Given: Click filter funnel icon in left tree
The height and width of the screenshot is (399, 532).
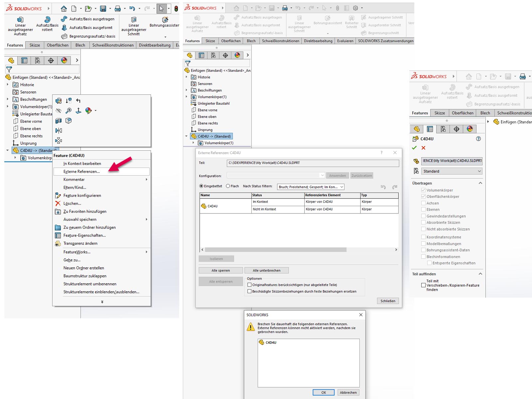Looking at the screenshot, I should (9, 69).
